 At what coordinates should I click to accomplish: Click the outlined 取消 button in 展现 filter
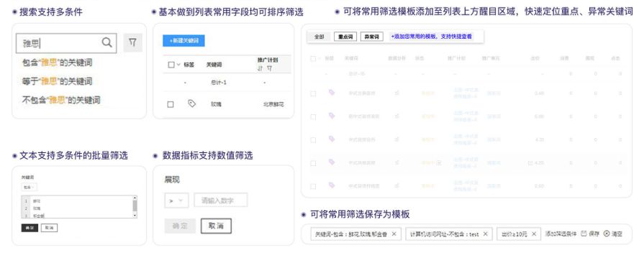(216, 226)
